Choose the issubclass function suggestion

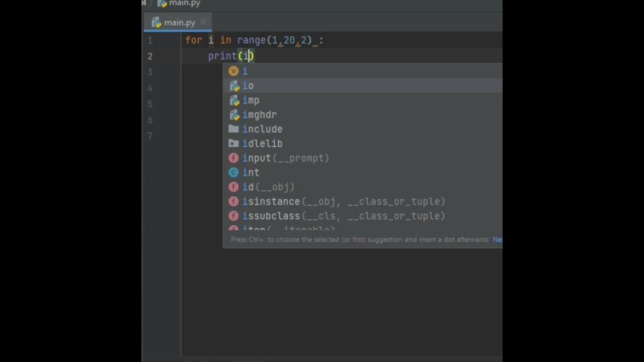(x=362, y=216)
